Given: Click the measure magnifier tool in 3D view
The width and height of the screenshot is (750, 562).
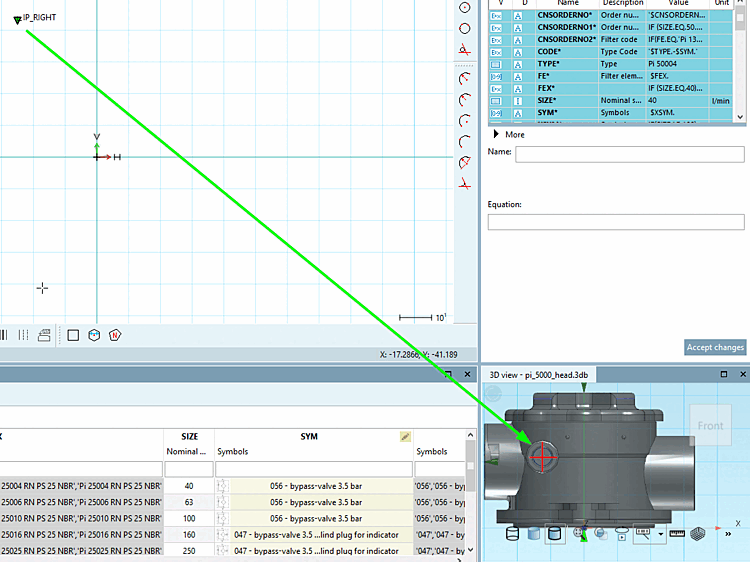Looking at the screenshot, I should point(643,534).
